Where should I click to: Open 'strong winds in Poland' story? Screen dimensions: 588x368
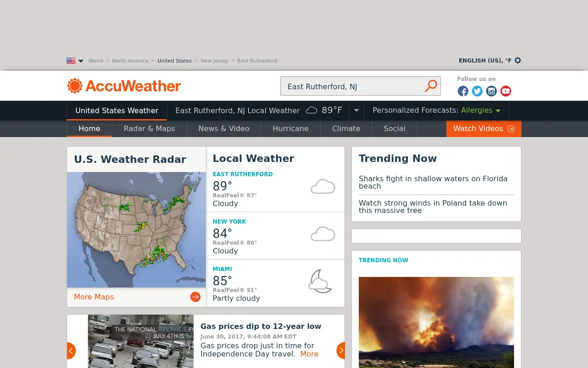click(433, 207)
